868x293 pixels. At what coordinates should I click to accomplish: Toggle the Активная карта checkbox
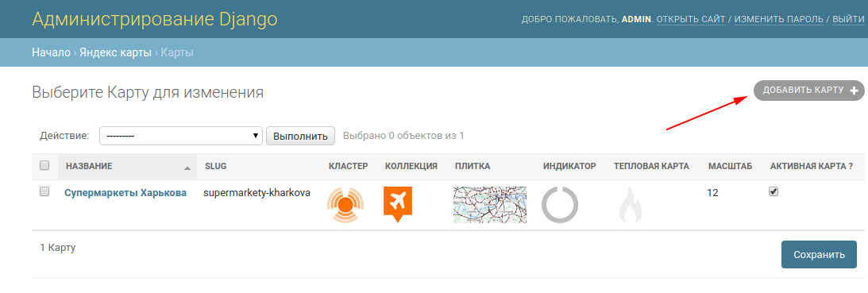[x=773, y=191]
